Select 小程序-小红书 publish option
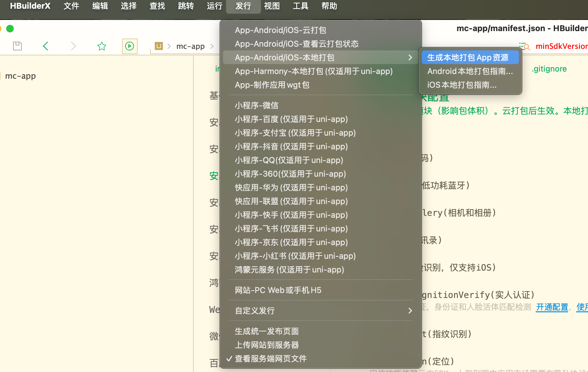 point(320,256)
